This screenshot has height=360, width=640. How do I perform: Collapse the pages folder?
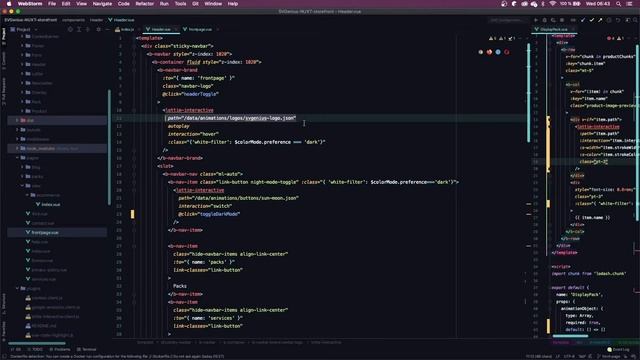coord(17,158)
